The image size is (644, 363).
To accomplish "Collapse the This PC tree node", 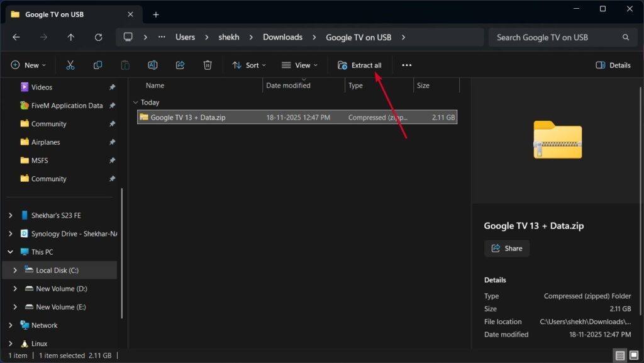I will 10,252.
